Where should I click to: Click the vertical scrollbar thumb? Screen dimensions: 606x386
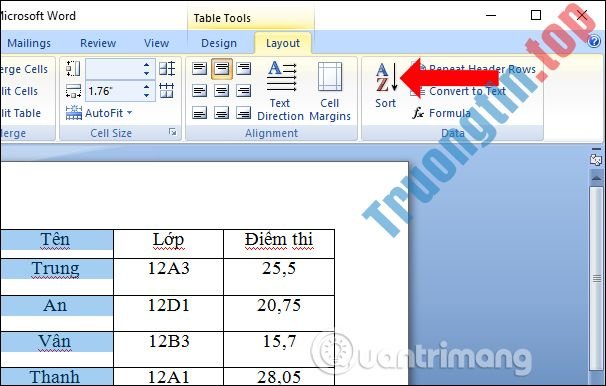(x=597, y=278)
